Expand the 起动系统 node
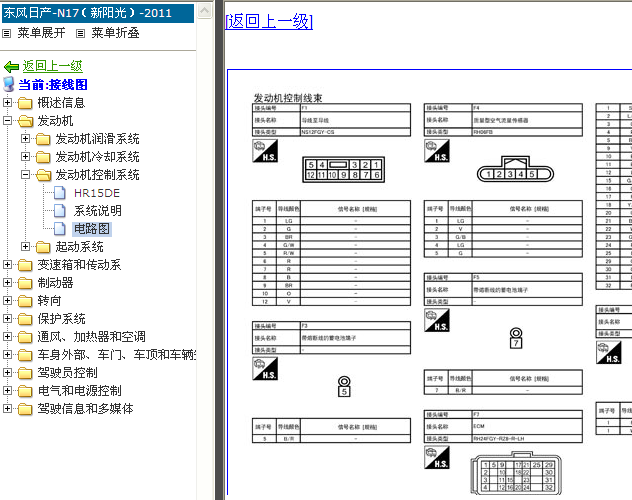 25,246
